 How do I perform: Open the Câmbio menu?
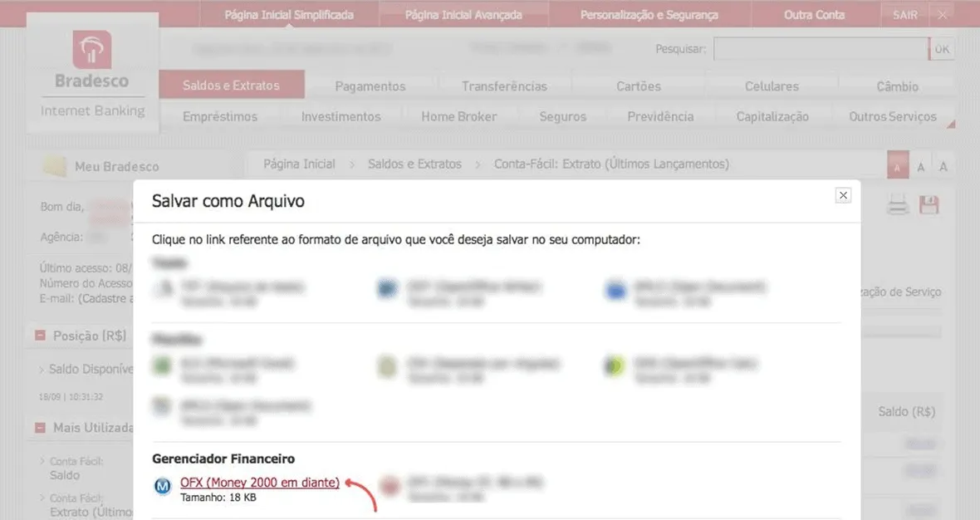897,86
